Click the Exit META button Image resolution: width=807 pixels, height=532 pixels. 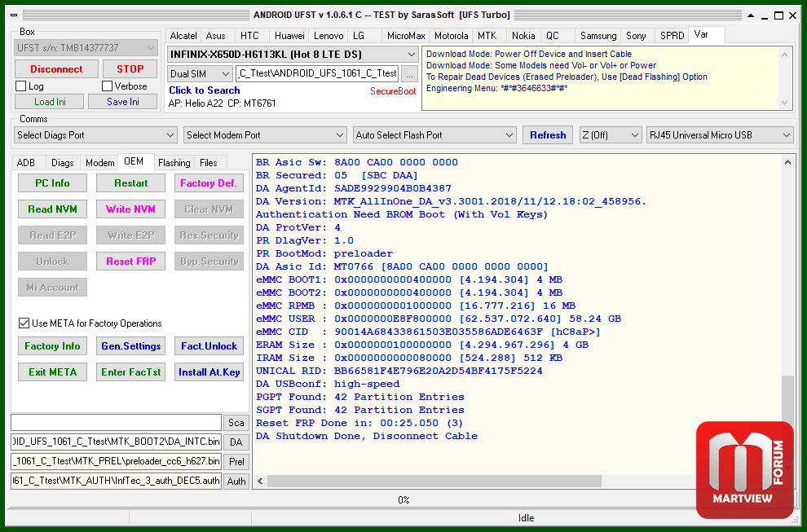click(x=52, y=372)
